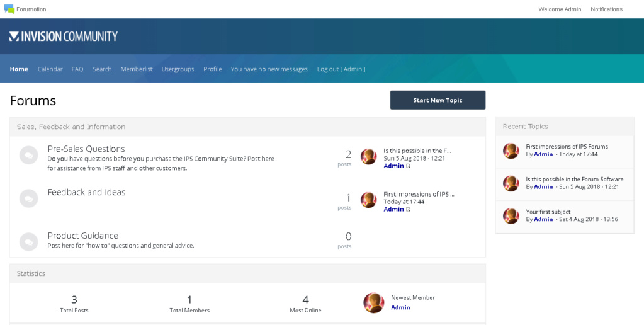Open the Memberlist page
644x325 pixels.
(137, 69)
